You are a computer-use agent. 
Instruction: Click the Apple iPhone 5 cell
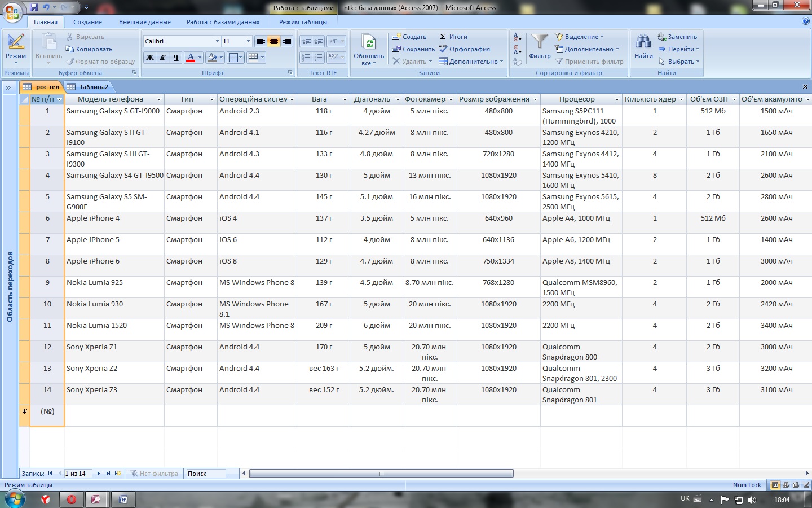pos(114,244)
